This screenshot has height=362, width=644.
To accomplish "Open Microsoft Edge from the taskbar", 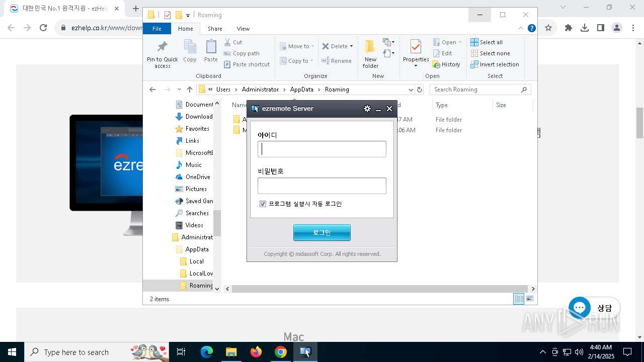I will coord(207,352).
